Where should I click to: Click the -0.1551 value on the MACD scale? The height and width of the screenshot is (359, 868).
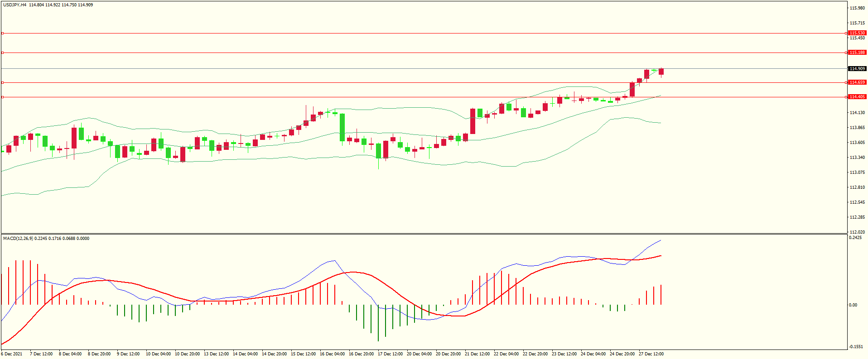point(856,347)
